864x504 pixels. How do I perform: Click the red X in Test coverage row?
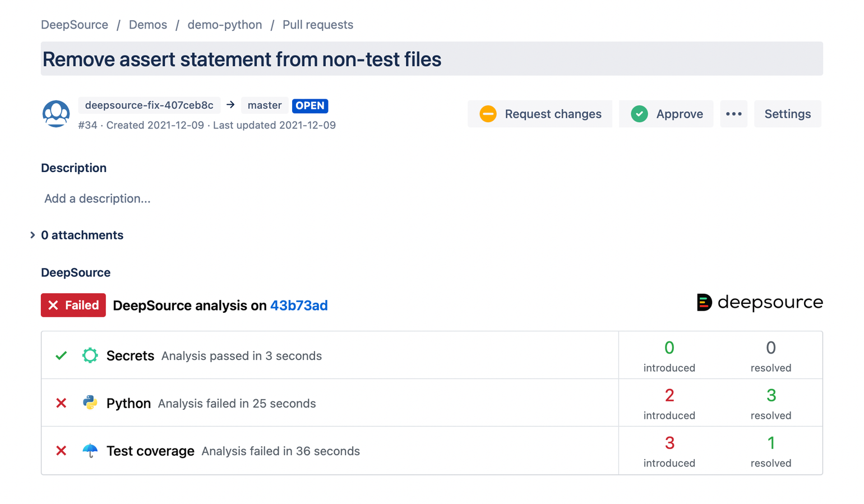point(61,451)
